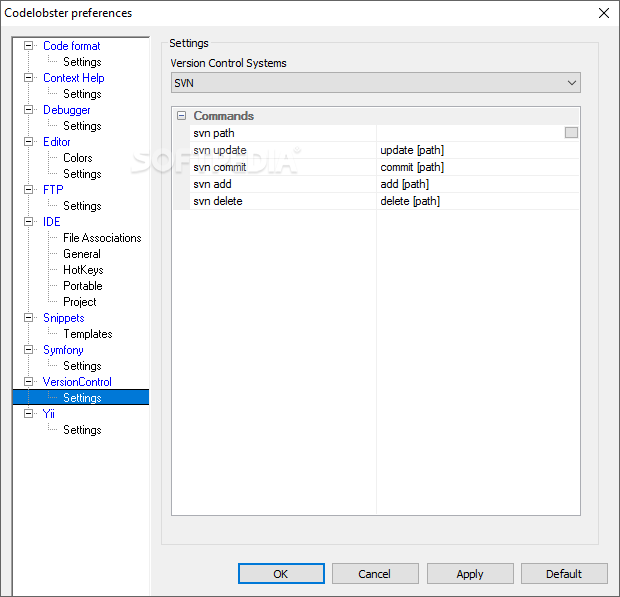Collapse the Yii tree node
The image size is (620, 597).
28,414
